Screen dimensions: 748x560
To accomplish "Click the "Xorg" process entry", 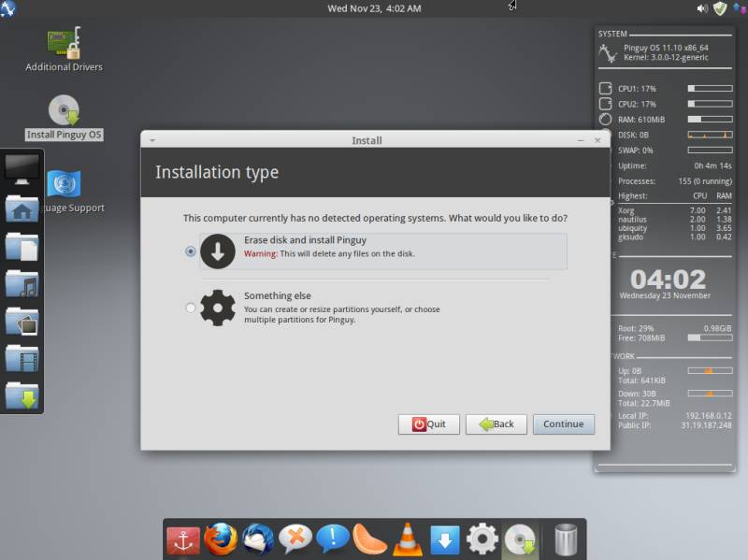I will [x=626, y=210].
